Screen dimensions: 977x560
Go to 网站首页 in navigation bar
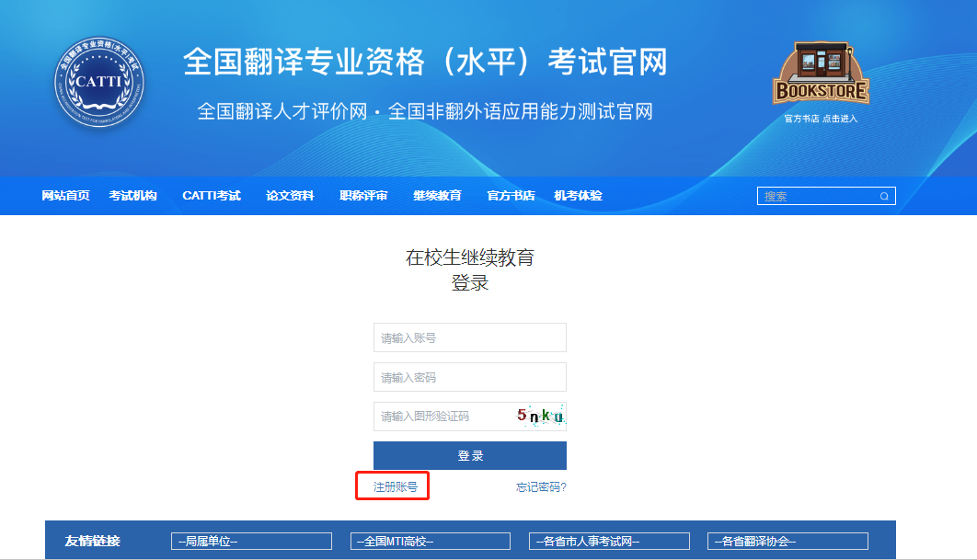(x=66, y=196)
